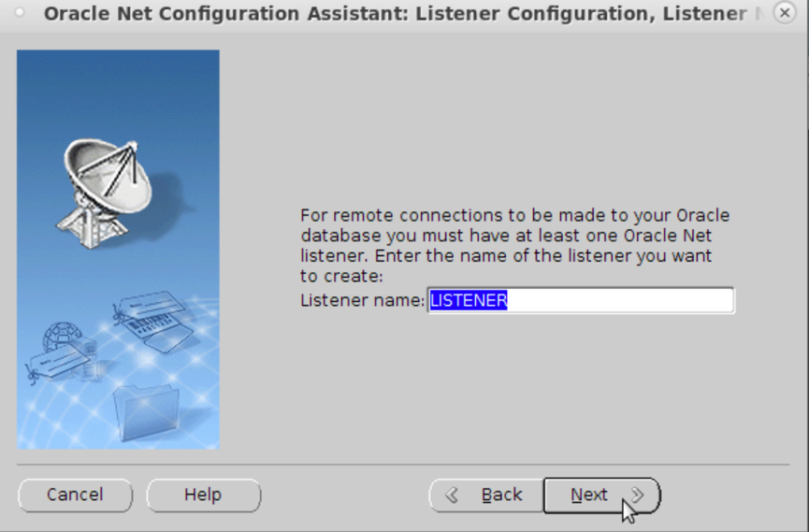Open Help for listener configuration
Screen dimensions: 809x532
[x=204, y=496]
